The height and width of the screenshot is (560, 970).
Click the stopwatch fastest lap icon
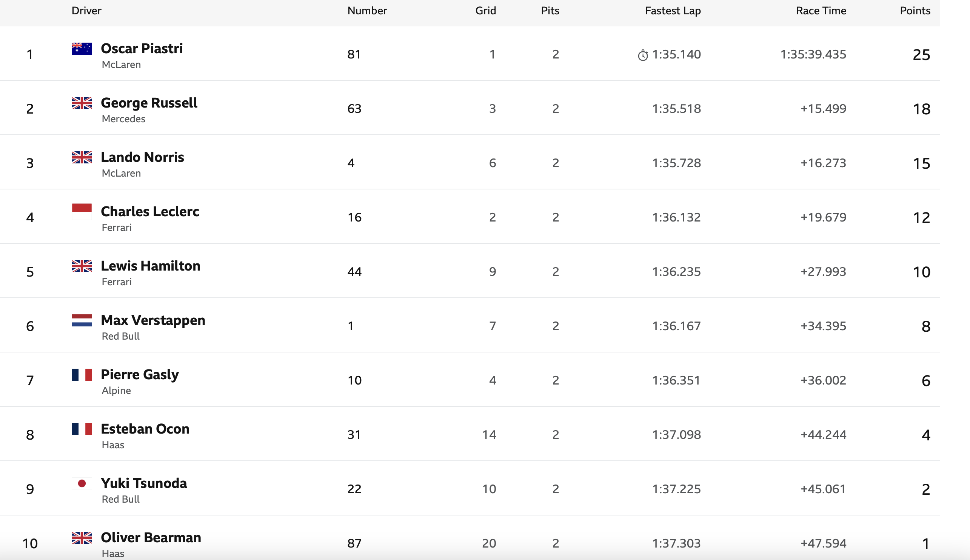tap(643, 55)
